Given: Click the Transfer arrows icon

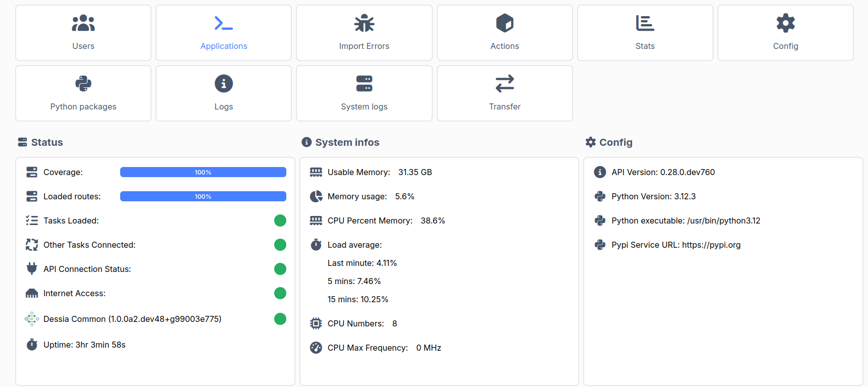Looking at the screenshot, I should [x=504, y=84].
